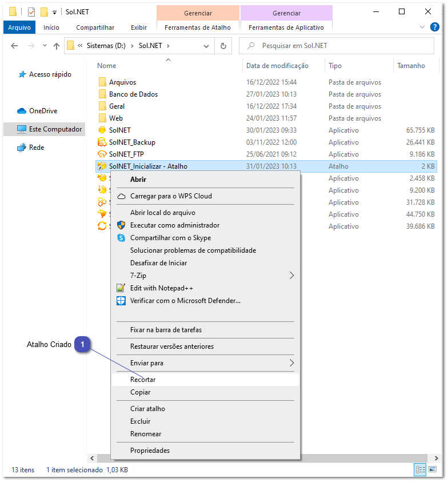Click the Banco de Dados folder icon

(102, 94)
